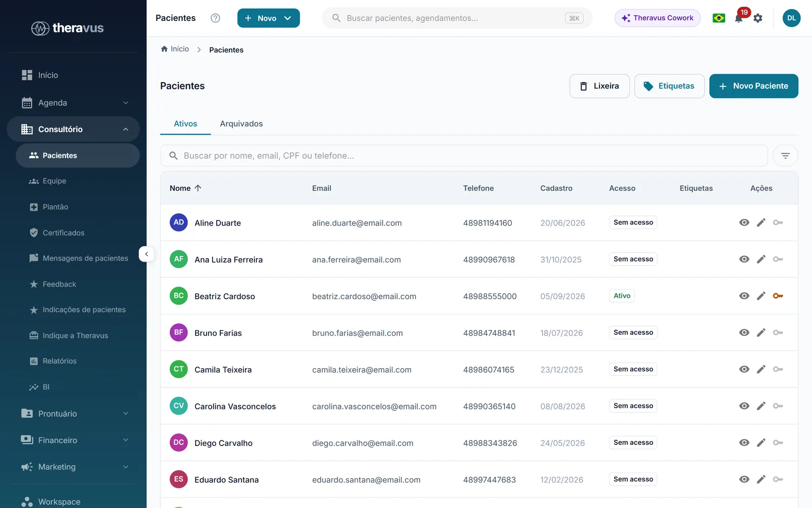The height and width of the screenshot is (508, 812).
Task: Sort table by Nome column header
Action: pyautogui.click(x=185, y=188)
